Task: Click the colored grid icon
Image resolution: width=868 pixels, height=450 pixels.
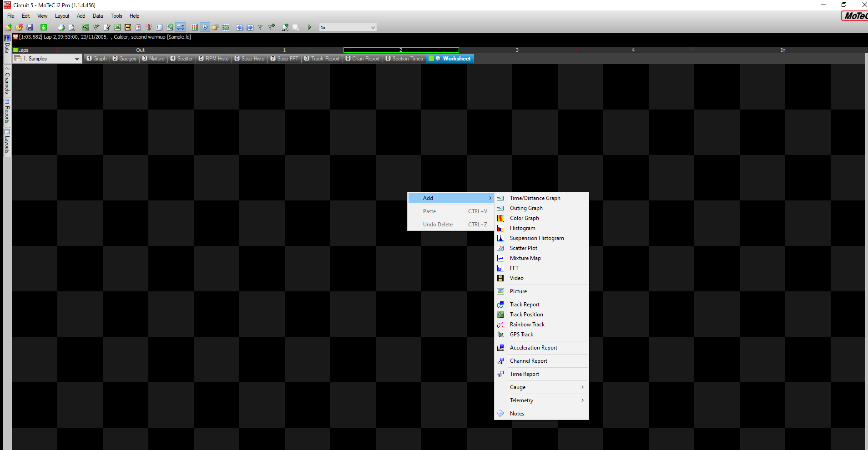Action: click(194, 27)
